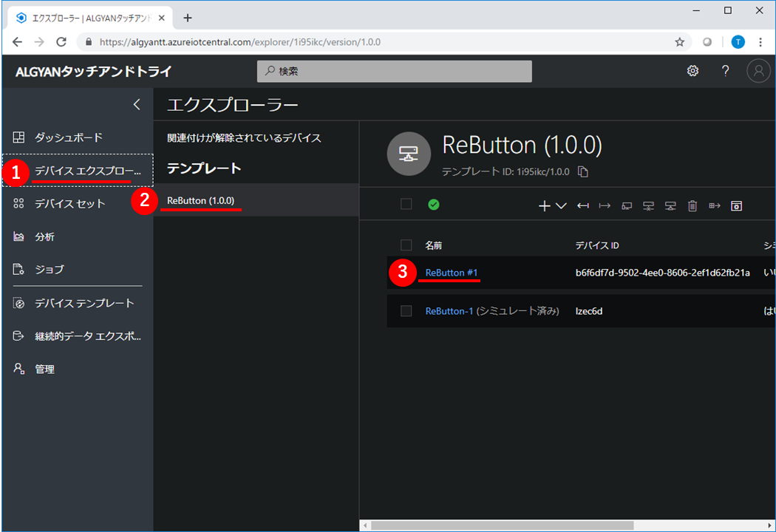776x532 pixels.
Task: Click the plus icon to add a device
Action: 545,206
